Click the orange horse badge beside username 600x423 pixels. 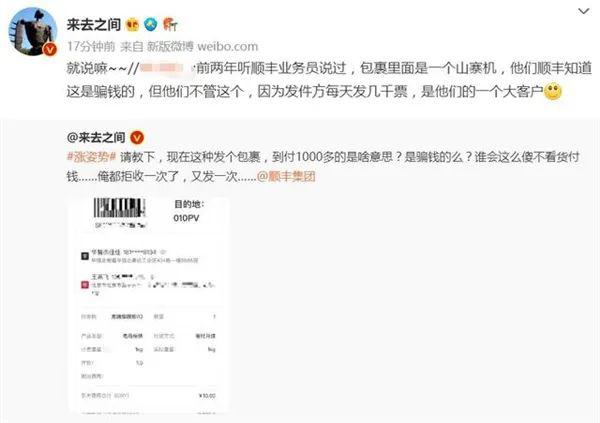(170, 25)
